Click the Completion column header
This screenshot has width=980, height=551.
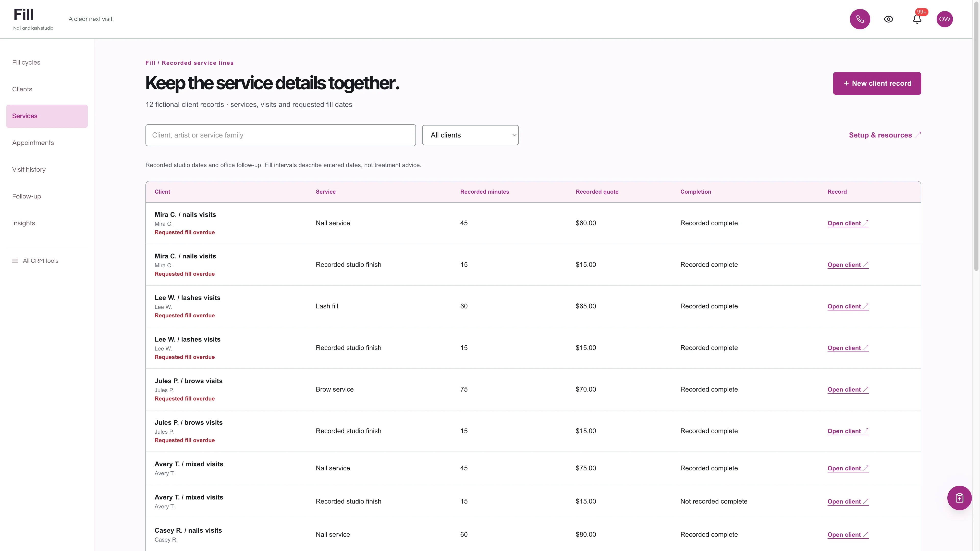(695, 192)
